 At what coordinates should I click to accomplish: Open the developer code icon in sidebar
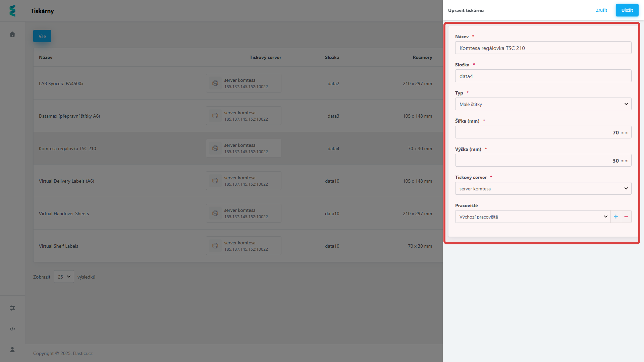click(x=12, y=329)
